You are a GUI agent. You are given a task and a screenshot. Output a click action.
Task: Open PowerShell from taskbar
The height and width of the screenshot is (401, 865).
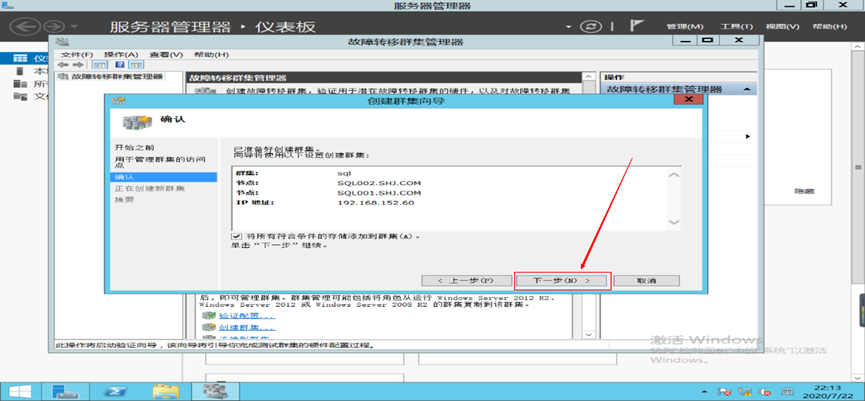click(x=116, y=391)
